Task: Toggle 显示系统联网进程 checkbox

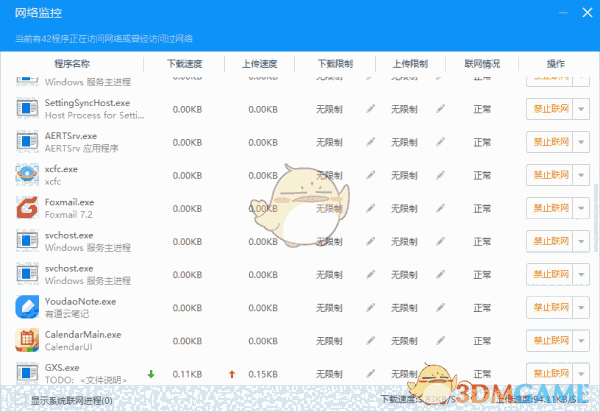Action: tap(21, 400)
